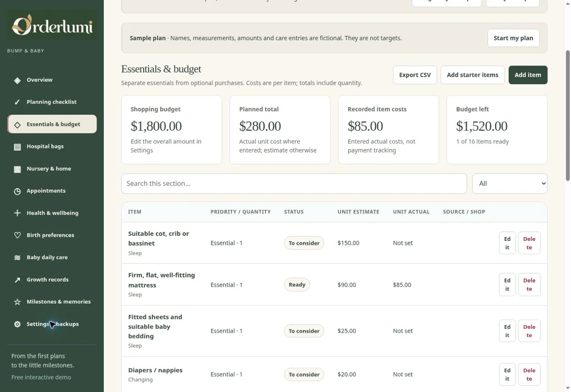Click the Birth preferences heart icon

tap(17, 235)
